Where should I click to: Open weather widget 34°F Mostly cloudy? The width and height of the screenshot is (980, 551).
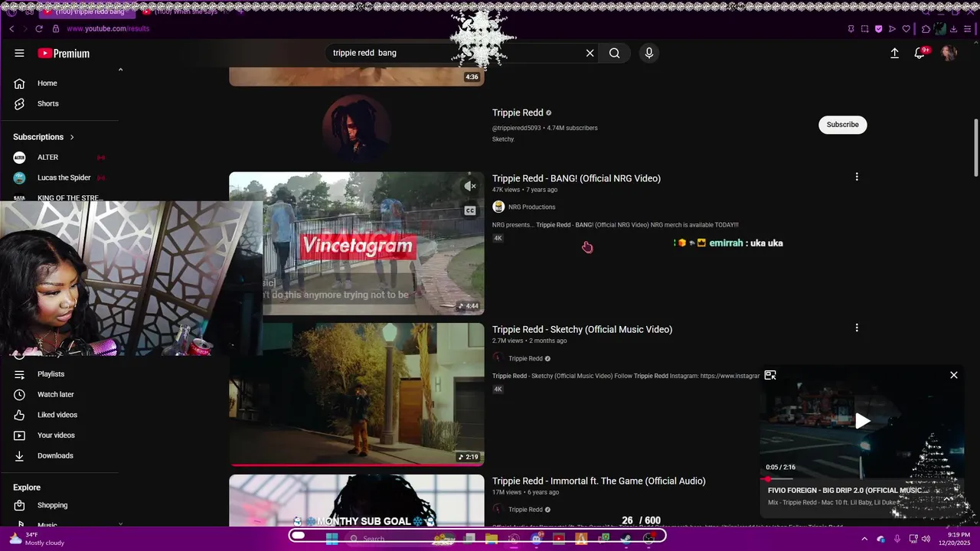click(37, 539)
